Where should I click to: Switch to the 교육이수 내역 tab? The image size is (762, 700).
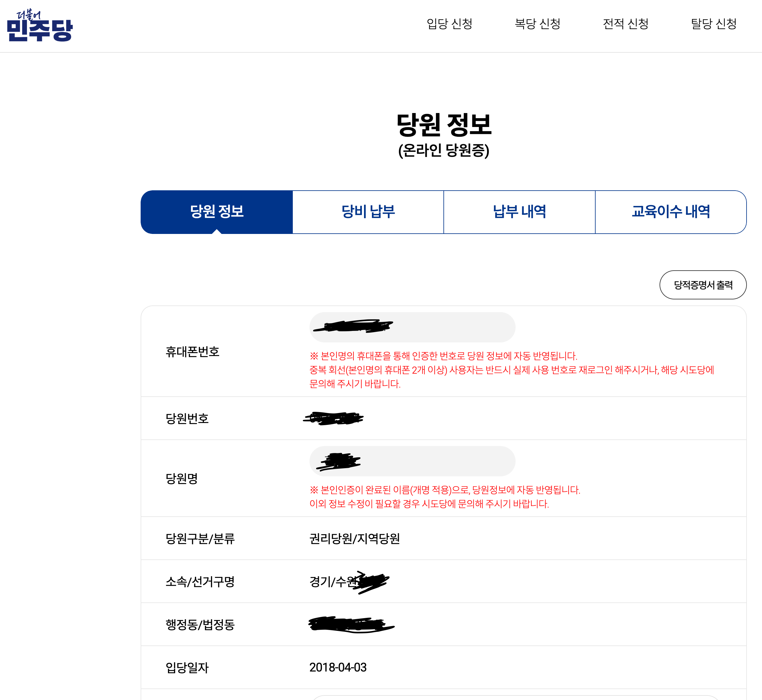tap(671, 212)
